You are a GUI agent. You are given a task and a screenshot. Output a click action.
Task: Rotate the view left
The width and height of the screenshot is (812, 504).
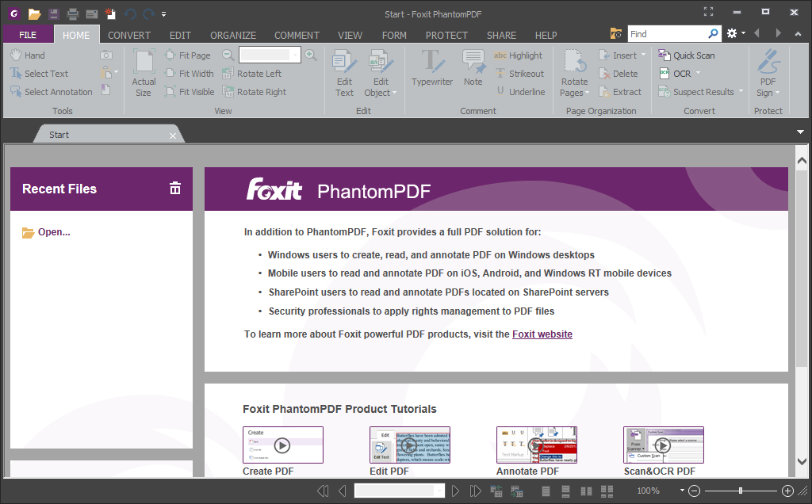pos(251,74)
